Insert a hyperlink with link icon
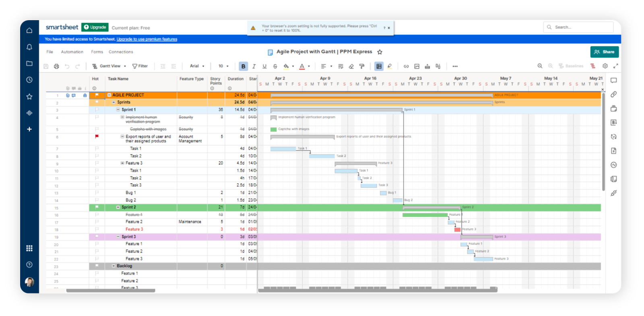Viewport: 644px width, 316px height. coord(406,66)
